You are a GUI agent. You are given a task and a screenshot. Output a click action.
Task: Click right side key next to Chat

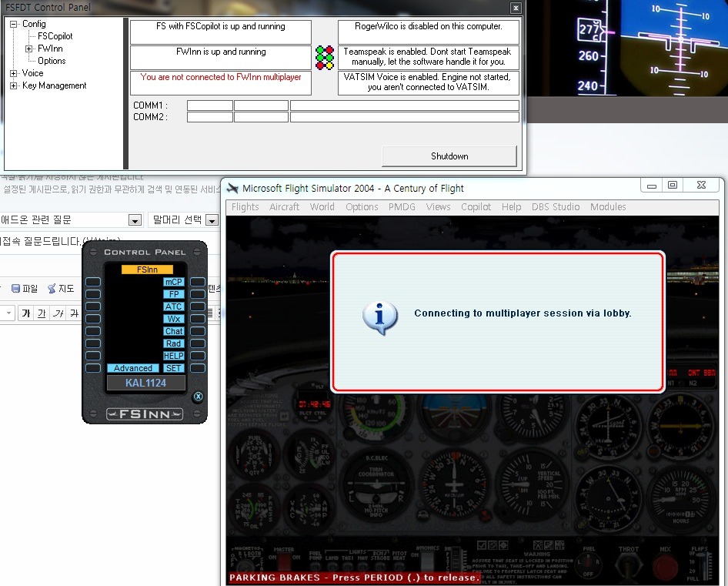[198, 331]
